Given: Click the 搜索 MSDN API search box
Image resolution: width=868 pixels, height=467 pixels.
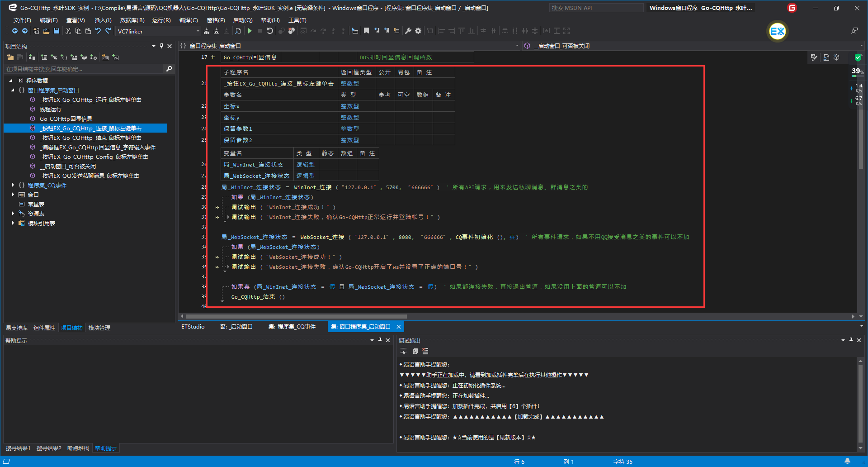Looking at the screenshot, I should [x=596, y=8].
